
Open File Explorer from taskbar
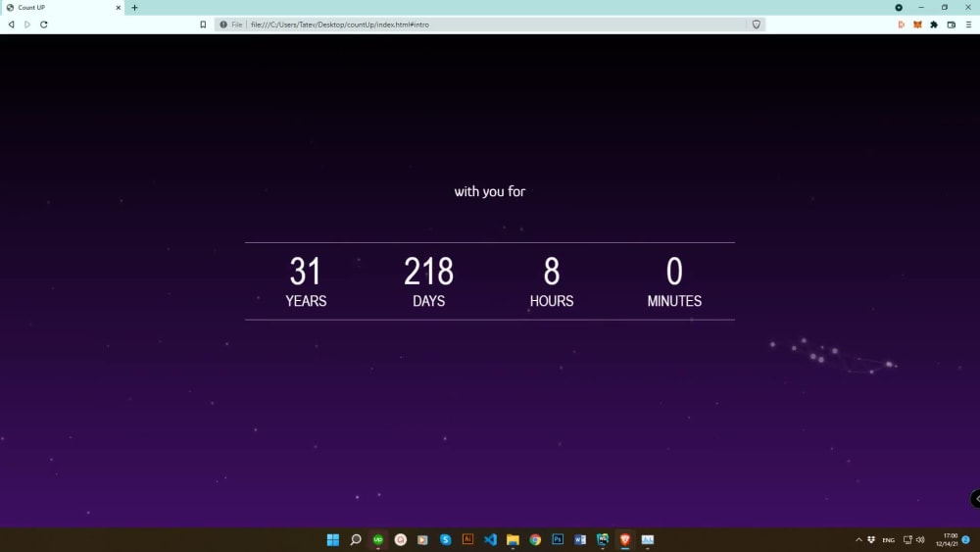pyautogui.click(x=514, y=539)
